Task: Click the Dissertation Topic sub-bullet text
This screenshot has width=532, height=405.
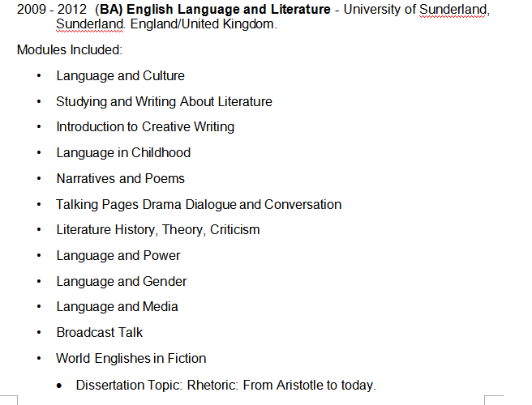Action: 225,386
